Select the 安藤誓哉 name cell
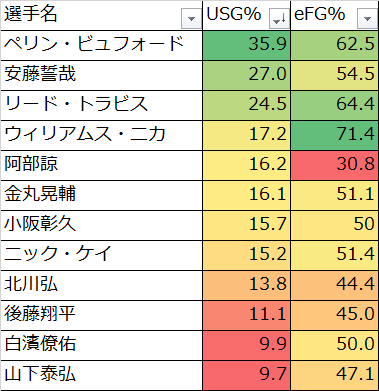Image resolution: width=379 pixels, height=391 pixels. click(x=101, y=75)
